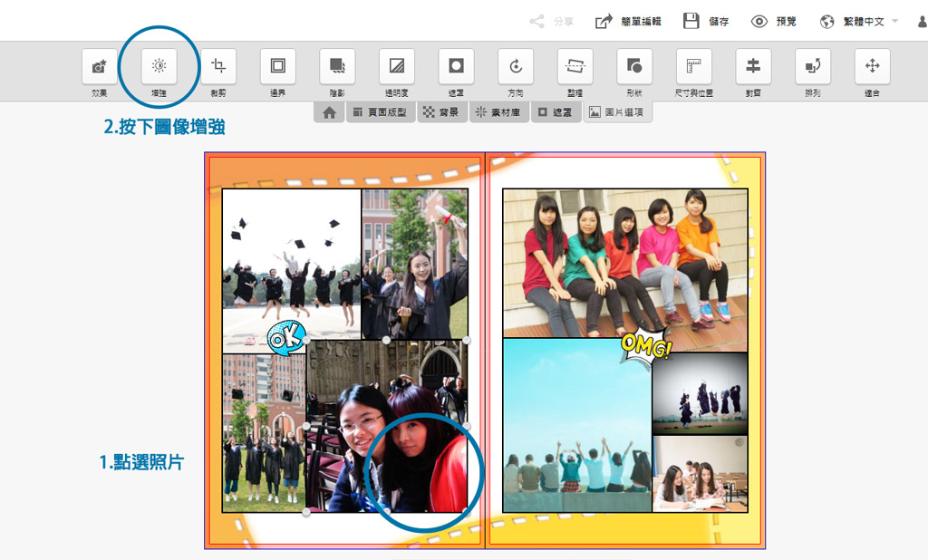Select the graduation cap toss photo
The image size is (928, 560).
(x=291, y=270)
